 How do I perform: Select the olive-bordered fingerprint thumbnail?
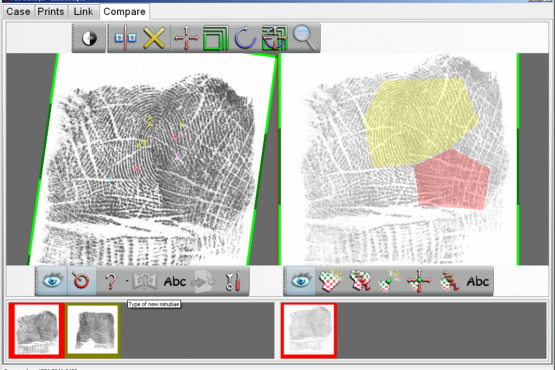(x=93, y=330)
